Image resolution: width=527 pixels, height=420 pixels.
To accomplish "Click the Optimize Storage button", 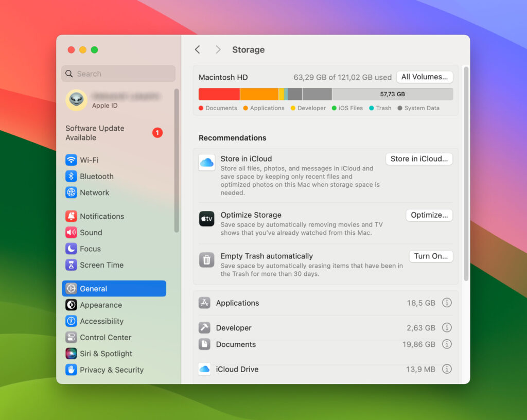I will click(429, 215).
